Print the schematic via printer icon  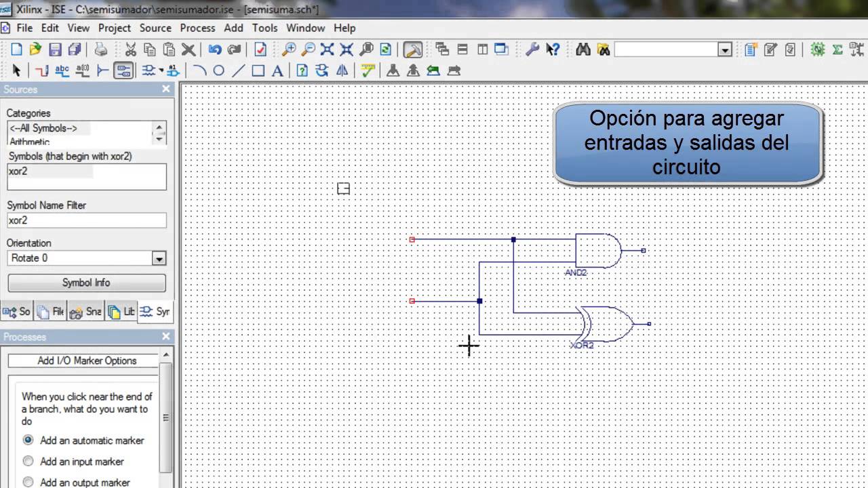pyautogui.click(x=101, y=49)
